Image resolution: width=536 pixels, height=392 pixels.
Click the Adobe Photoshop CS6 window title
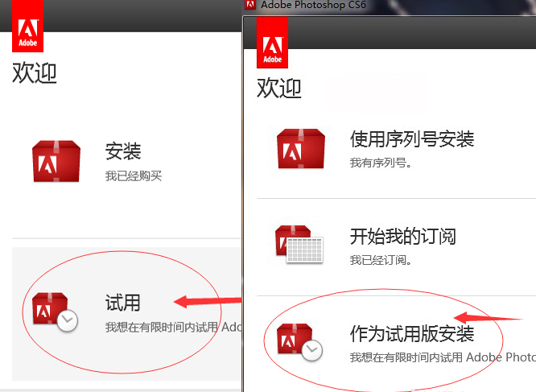314,6
